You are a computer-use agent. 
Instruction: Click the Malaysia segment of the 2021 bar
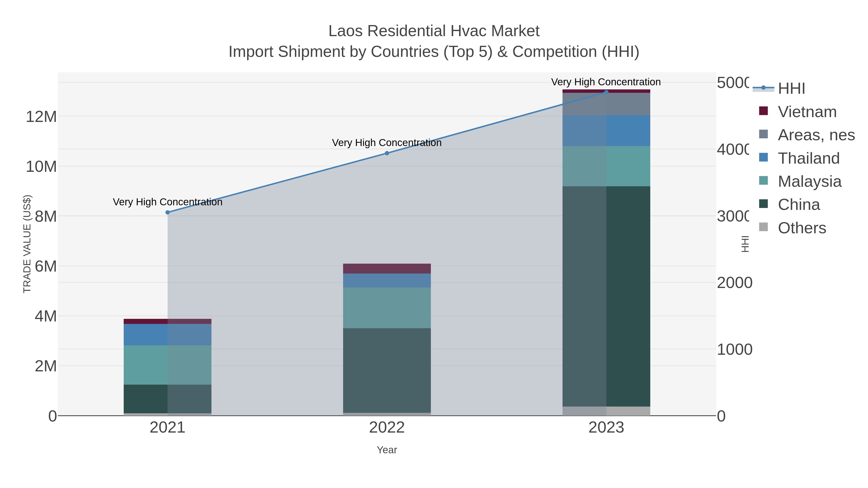(x=168, y=365)
